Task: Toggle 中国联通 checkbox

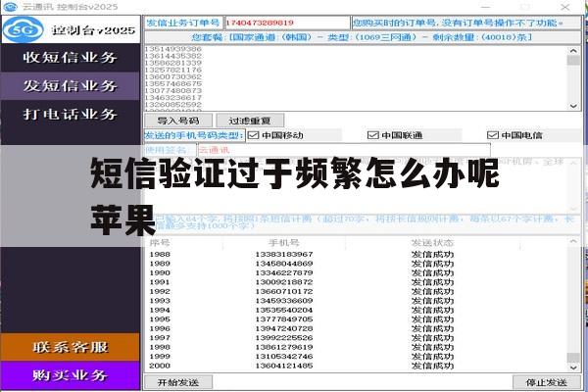Action: click(372, 135)
